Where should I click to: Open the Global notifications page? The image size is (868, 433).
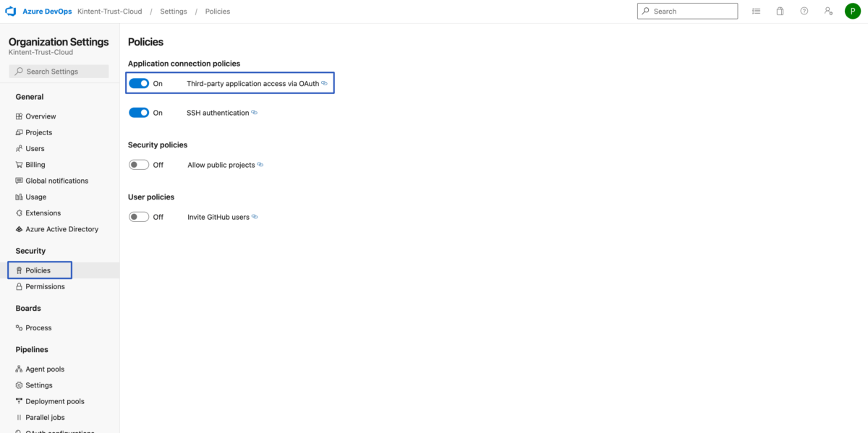pyautogui.click(x=56, y=180)
